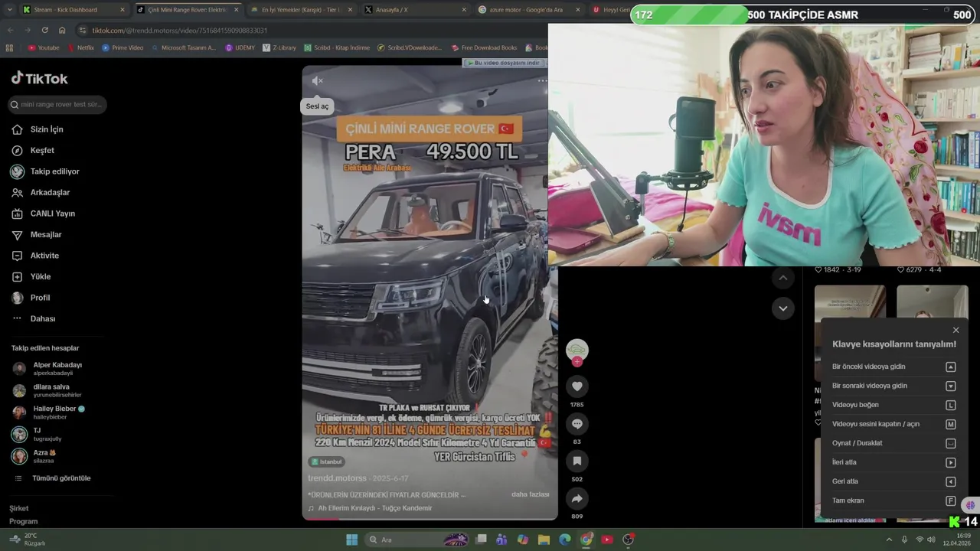The width and height of the screenshot is (980, 551).
Task: Click 'Bu video dosyasını indir' download button
Action: pos(503,63)
